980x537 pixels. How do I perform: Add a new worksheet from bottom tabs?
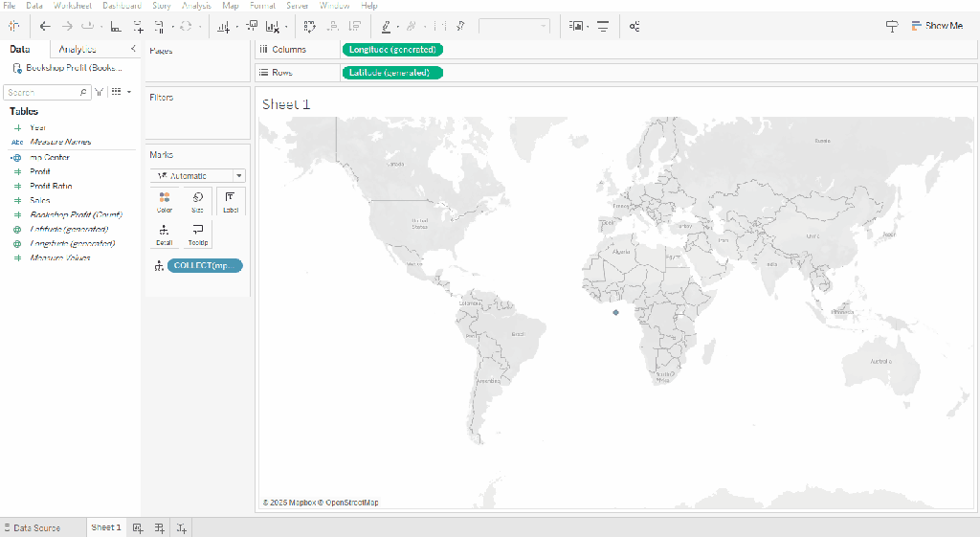click(138, 527)
